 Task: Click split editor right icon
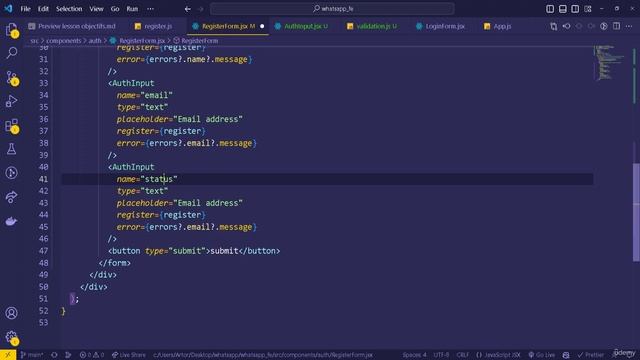(616, 26)
